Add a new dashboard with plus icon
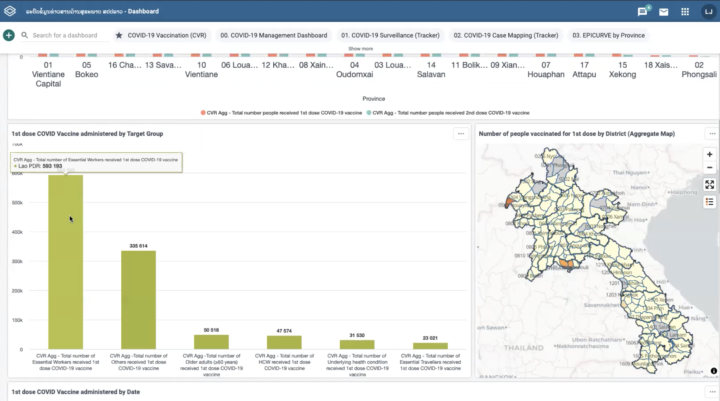 click(x=9, y=35)
